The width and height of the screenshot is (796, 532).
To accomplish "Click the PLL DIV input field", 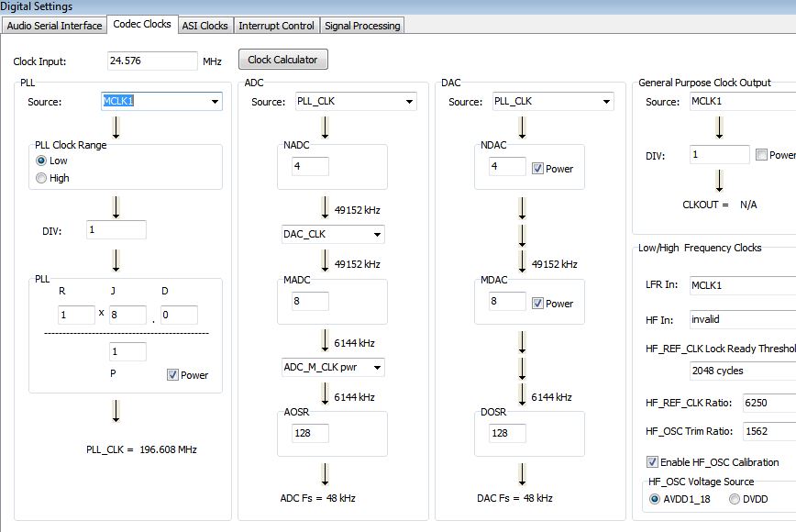I will [x=116, y=229].
